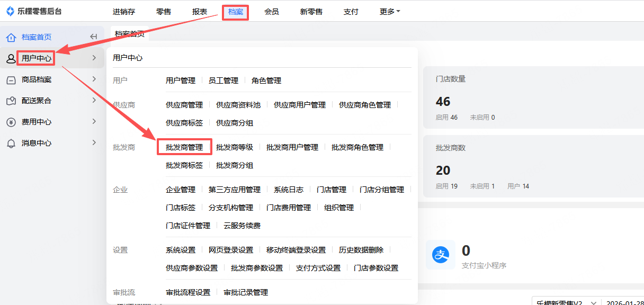Open the 乐檬新零售V2 dropdown
The image size is (644, 305).
pos(567,302)
